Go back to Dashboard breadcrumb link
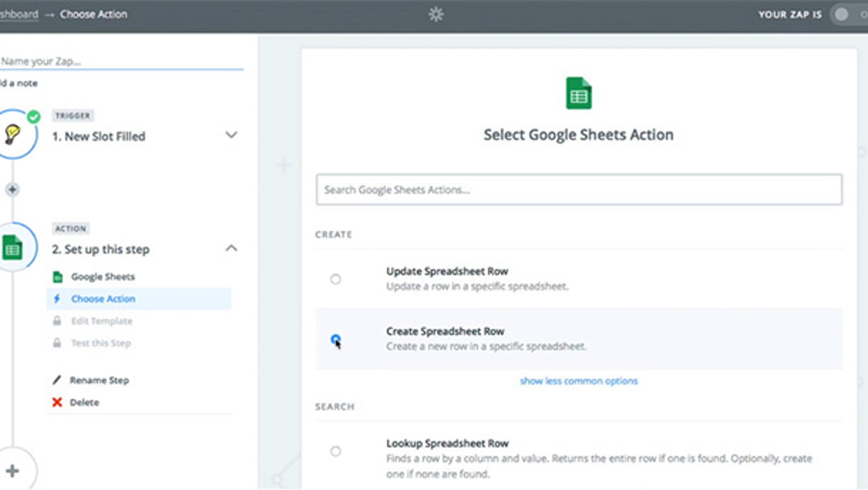Image resolution: width=868 pixels, height=490 pixels. tap(19, 14)
